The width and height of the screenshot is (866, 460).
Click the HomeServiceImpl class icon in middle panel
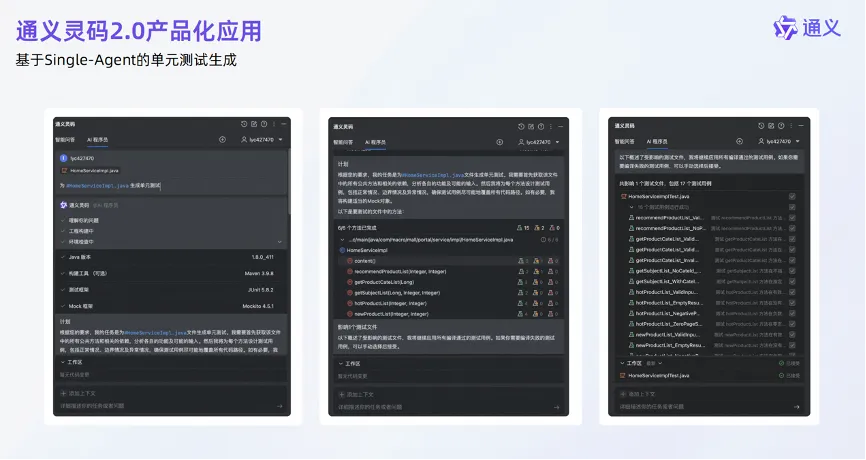click(342, 250)
